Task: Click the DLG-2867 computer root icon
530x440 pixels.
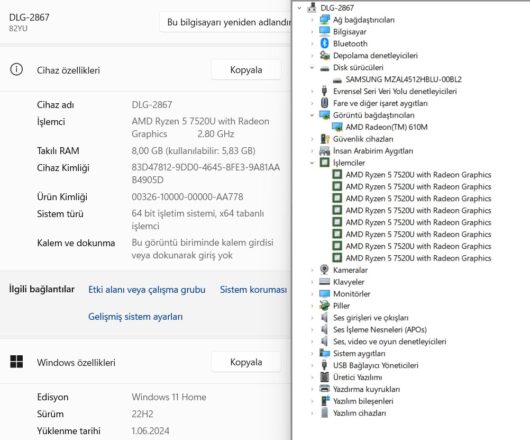Action: (312, 7)
